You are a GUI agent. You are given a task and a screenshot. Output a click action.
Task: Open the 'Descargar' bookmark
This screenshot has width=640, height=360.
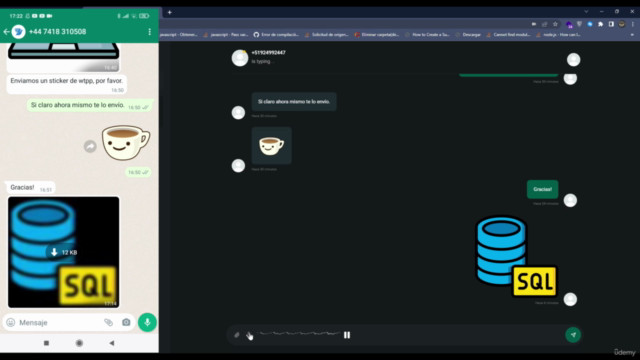point(468,35)
